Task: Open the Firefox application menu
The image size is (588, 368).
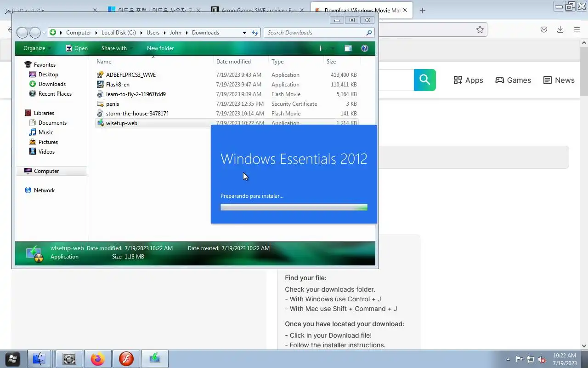Action: point(577,29)
